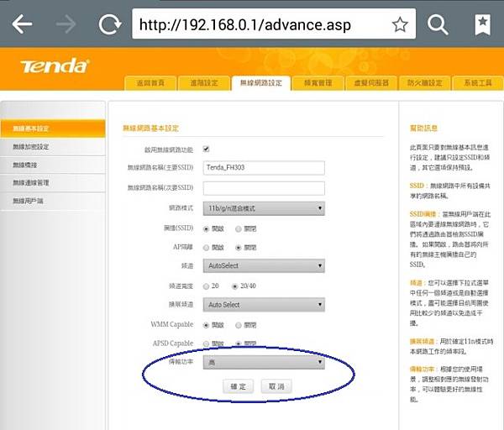Click the SSID term in help text
Screen dimensions: 504x430
pos(417,186)
